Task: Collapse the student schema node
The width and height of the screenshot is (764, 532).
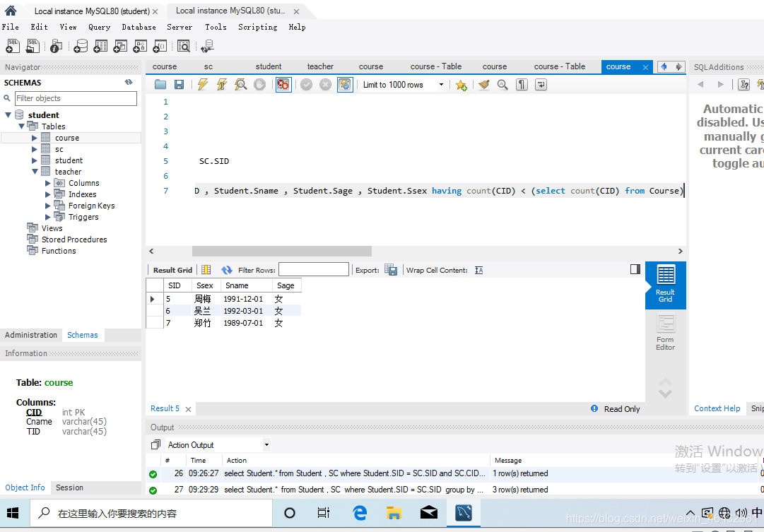Action: (x=8, y=115)
